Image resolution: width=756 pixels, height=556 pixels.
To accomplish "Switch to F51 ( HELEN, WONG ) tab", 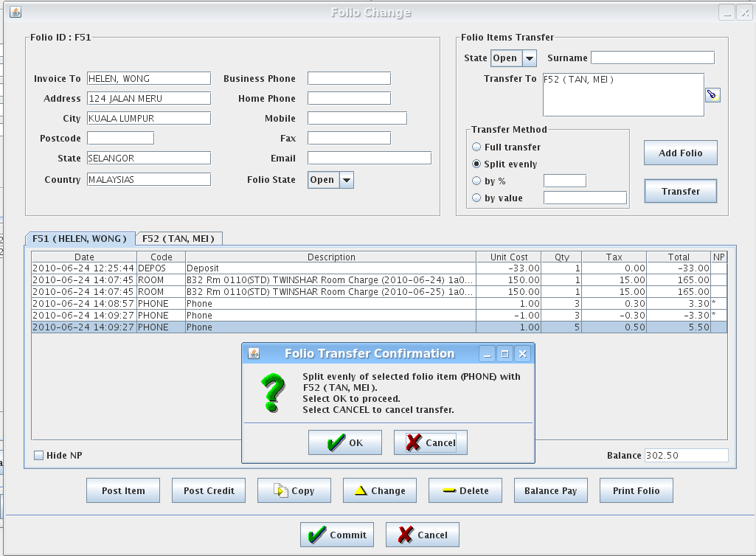I will pyautogui.click(x=80, y=239).
